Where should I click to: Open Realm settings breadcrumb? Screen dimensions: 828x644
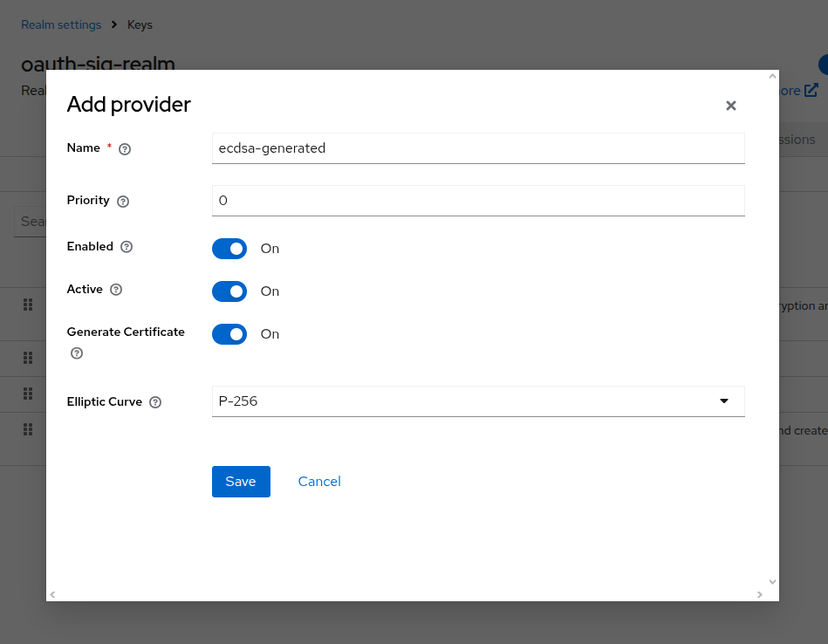61,24
